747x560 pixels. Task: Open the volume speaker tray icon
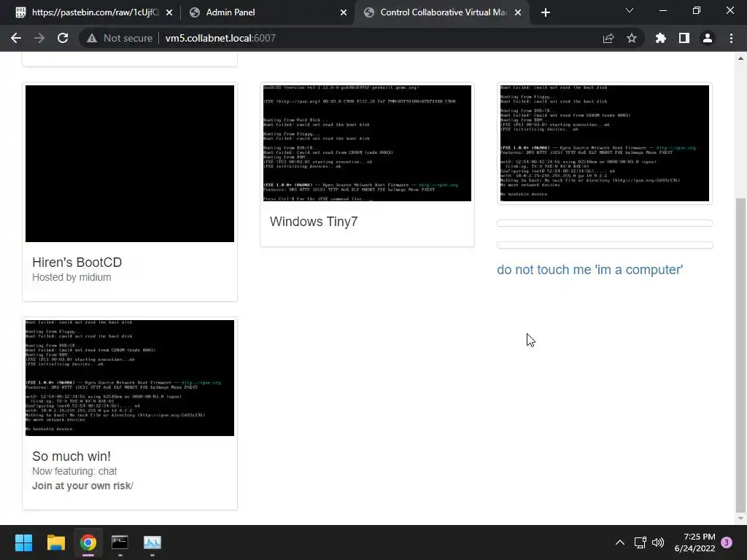(x=658, y=542)
